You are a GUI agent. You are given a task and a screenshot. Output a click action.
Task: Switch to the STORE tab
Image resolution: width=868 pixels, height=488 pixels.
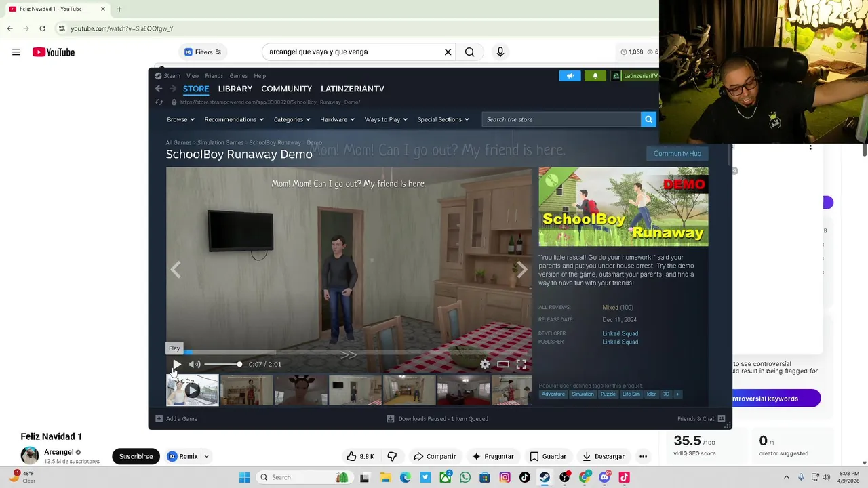[x=196, y=89]
